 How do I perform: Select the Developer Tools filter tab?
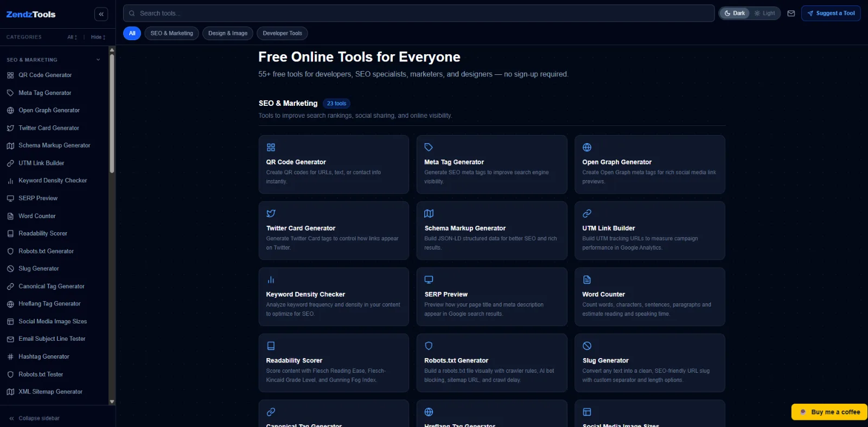(282, 33)
